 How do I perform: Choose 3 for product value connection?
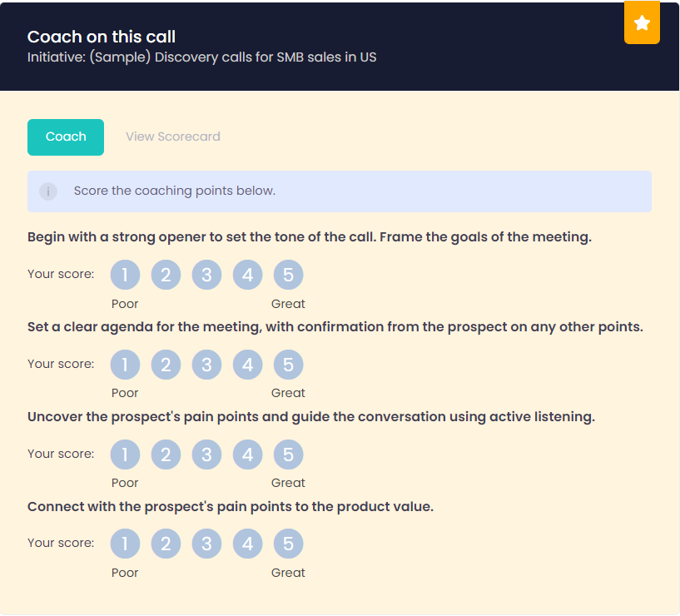click(206, 544)
